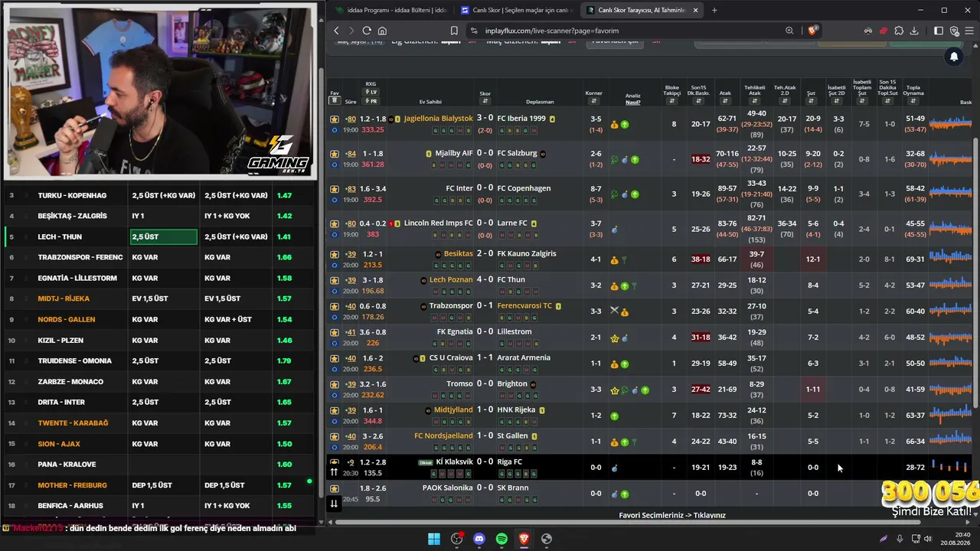Open Windows Start menu

click(x=434, y=539)
